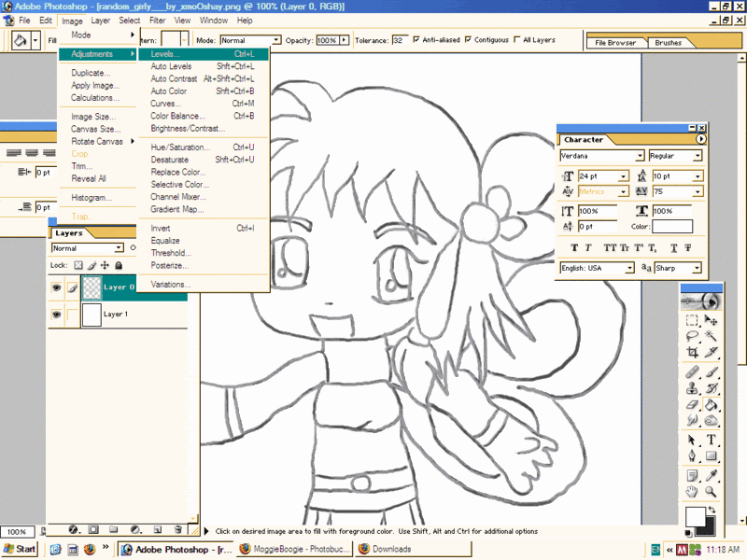Choose Brightness/Contrast menu item
747x560 pixels.
pyautogui.click(x=204, y=129)
